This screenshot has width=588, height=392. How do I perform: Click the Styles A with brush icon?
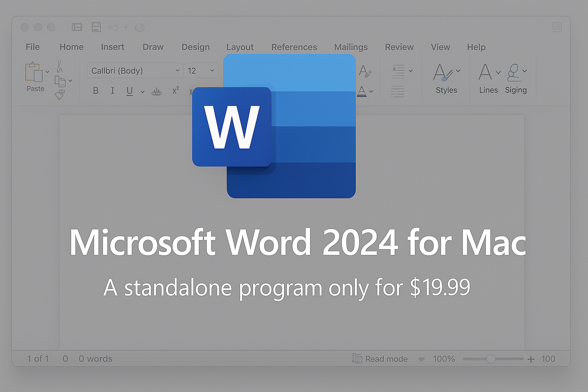point(443,72)
